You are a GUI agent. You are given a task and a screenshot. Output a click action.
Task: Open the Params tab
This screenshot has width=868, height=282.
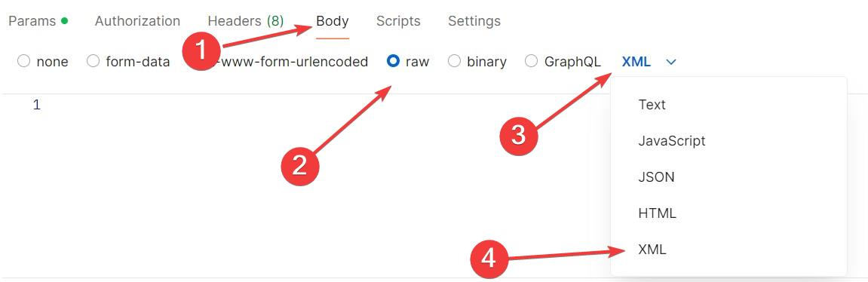coord(38,21)
